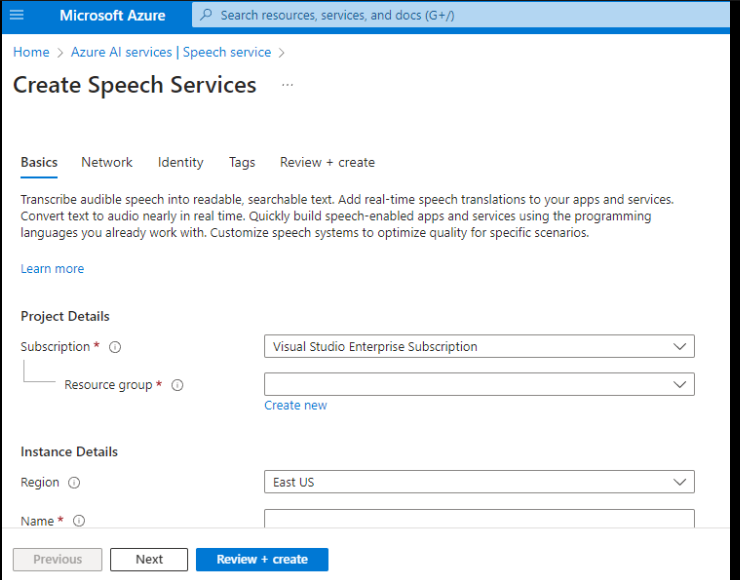Image resolution: width=740 pixels, height=580 pixels.
Task: Show the Resource group info tooltip icon
Action: pyautogui.click(x=177, y=385)
